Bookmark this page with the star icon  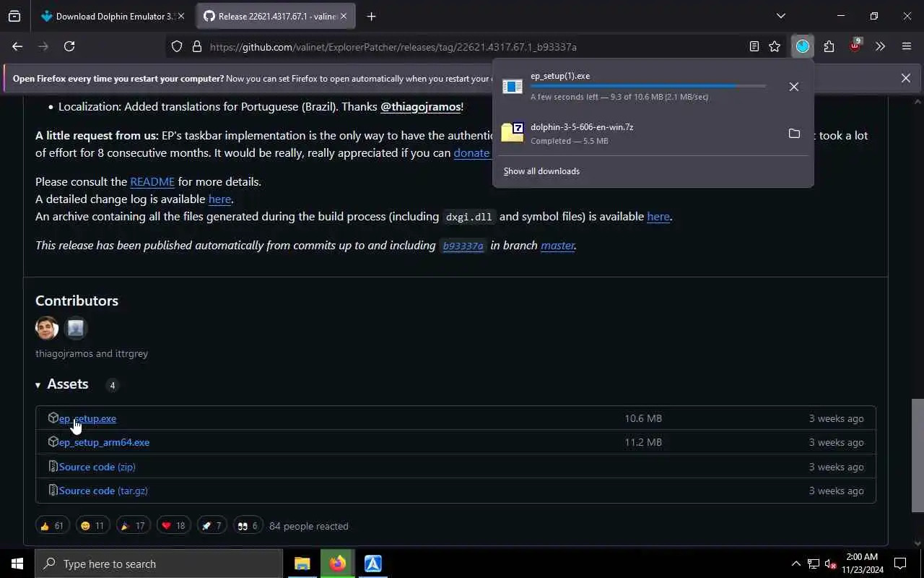(775, 46)
